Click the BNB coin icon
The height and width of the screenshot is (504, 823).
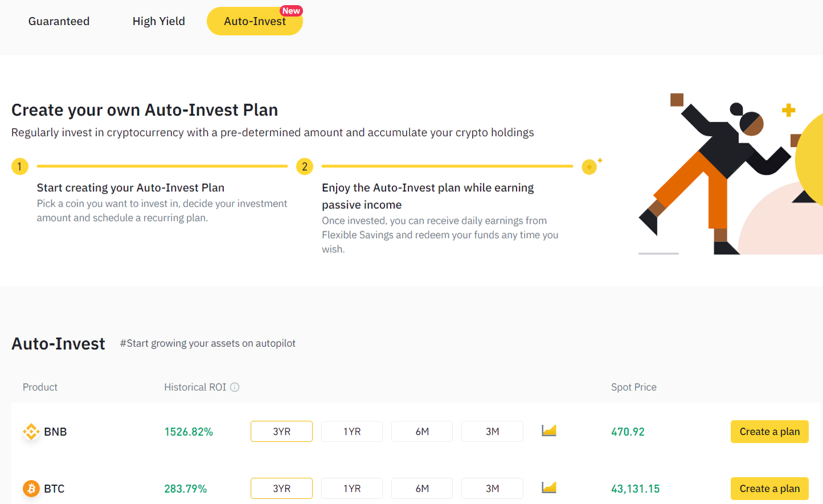pos(31,431)
